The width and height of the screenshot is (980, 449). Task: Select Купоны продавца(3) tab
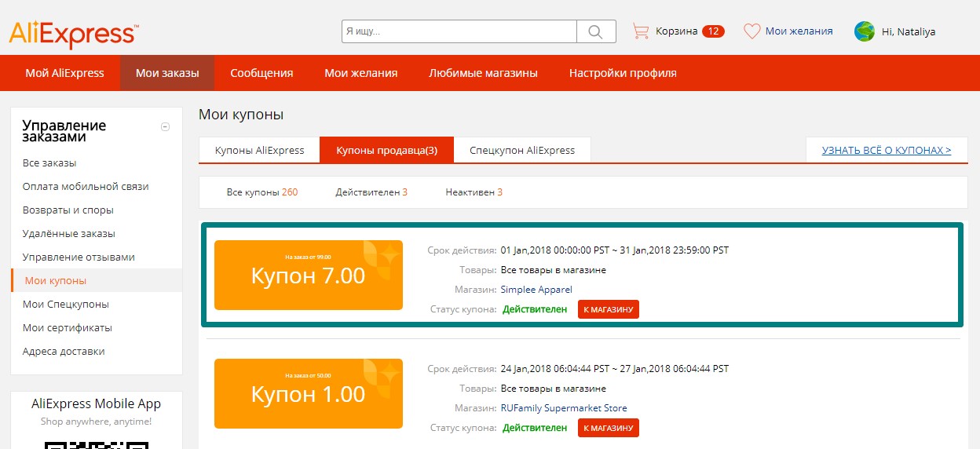(x=386, y=150)
